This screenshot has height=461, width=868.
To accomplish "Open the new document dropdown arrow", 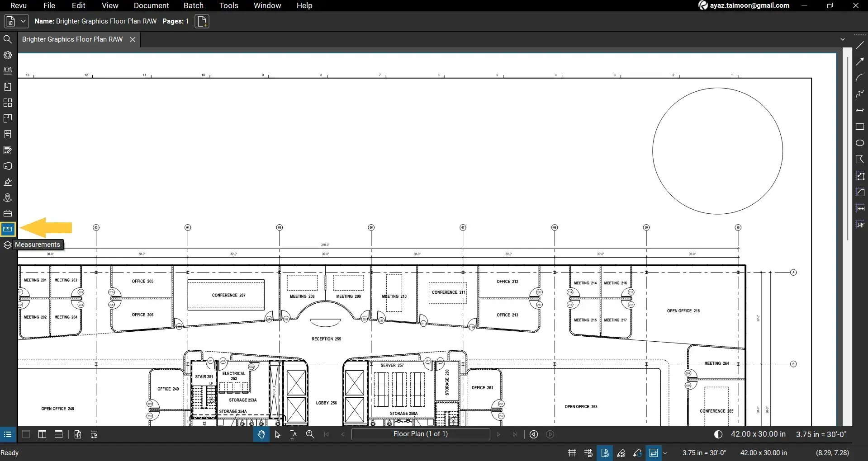I will click(23, 21).
